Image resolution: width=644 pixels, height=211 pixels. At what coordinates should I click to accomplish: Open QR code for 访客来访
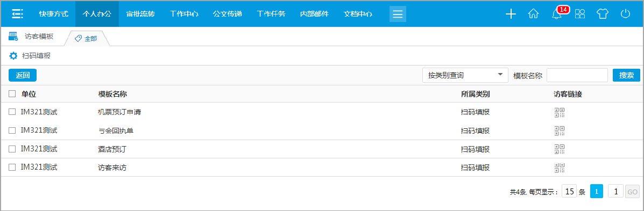pos(560,168)
